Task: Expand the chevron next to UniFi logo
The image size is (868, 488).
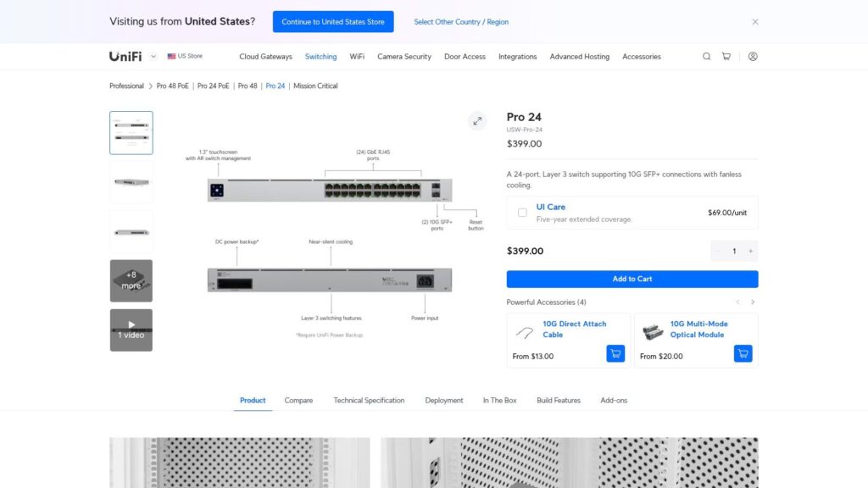Action: [153, 57]
